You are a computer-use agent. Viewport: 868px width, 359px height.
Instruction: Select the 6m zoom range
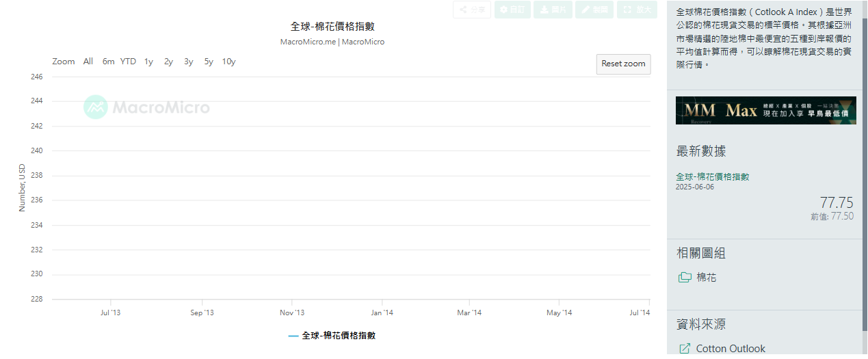coord(108,62)
